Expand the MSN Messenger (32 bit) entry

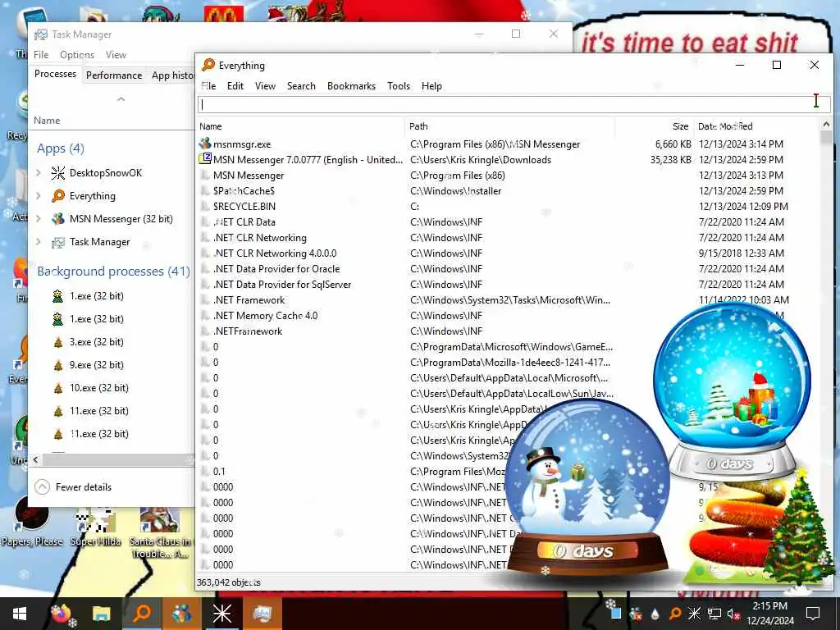pyautogui.click(x=38, y=218)
